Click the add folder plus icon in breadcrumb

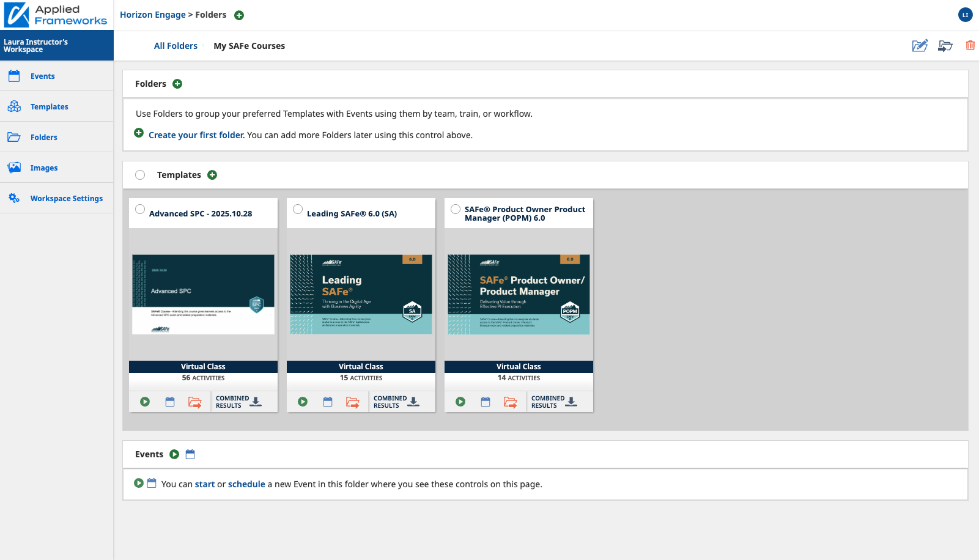click(239, 15)
